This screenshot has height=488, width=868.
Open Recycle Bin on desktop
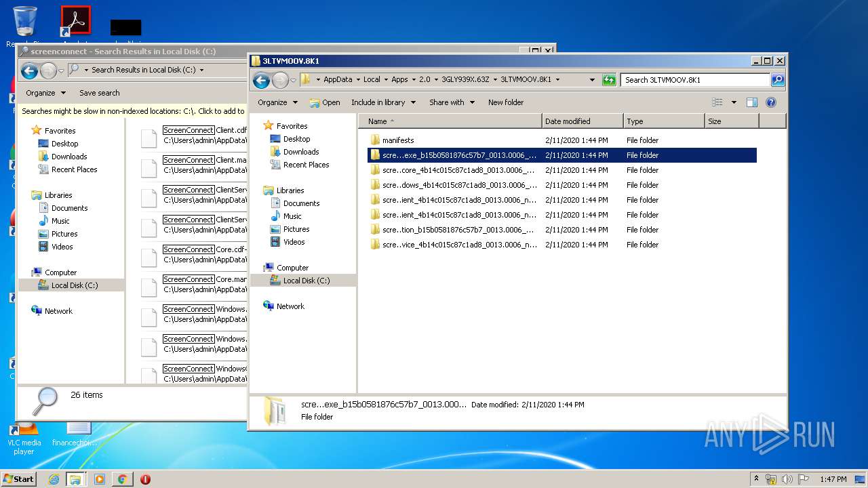pyautogui.click(x=24, y=24)
